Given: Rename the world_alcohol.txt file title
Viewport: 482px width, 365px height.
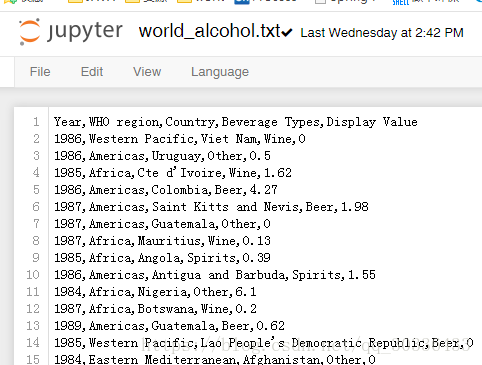Looking at the screenshot, I should 210,31.
